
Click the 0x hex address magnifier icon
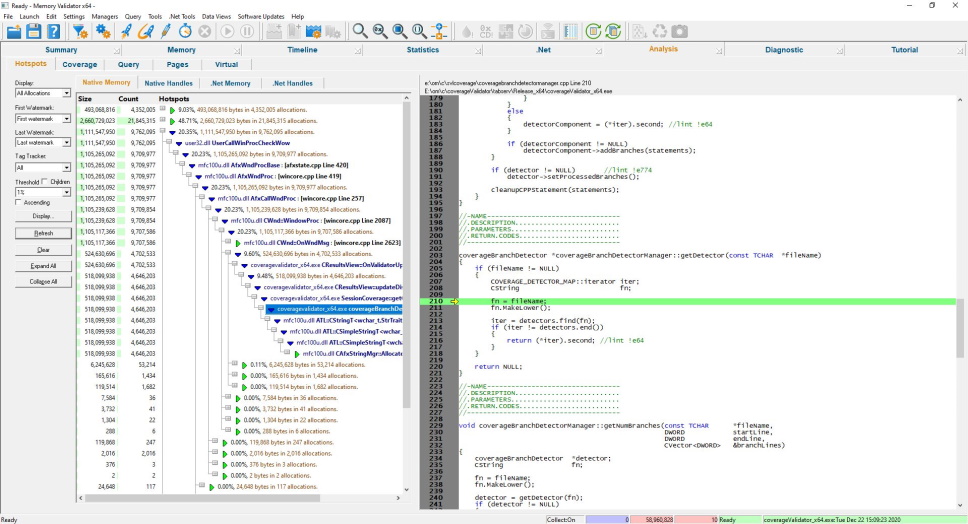pyautogui.click(x=380, y=31)
